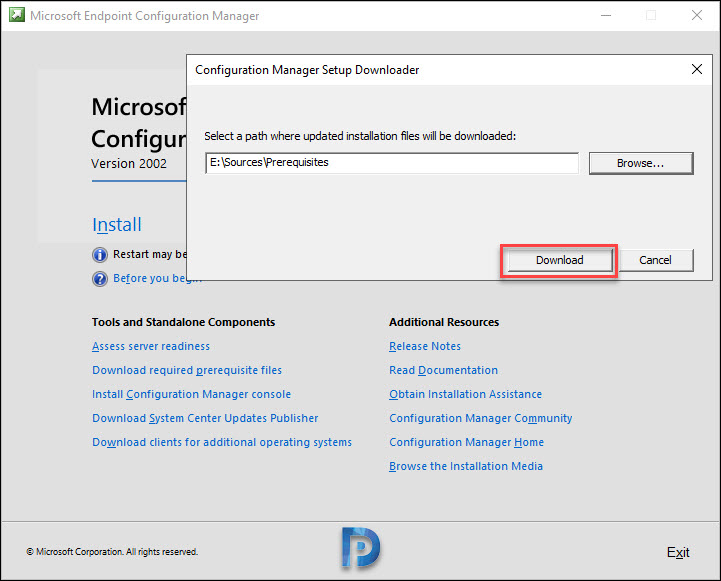Screen dimensions: 721x581
Task: Open Configuration Manager Home link
Action: (466, 442)
